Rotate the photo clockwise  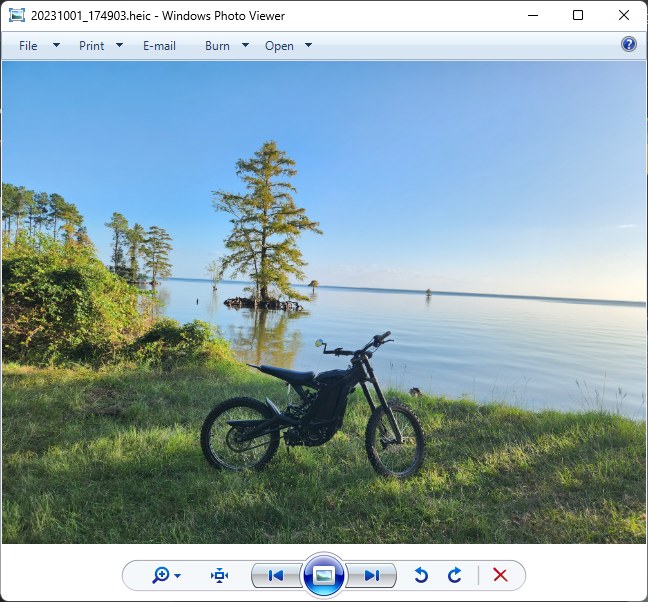(x=455, y=575)
